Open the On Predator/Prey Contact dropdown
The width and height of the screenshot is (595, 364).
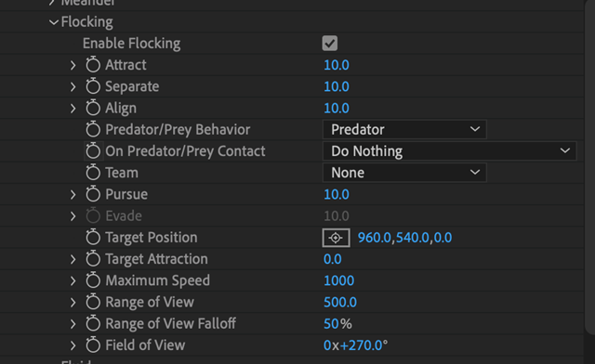450,151
